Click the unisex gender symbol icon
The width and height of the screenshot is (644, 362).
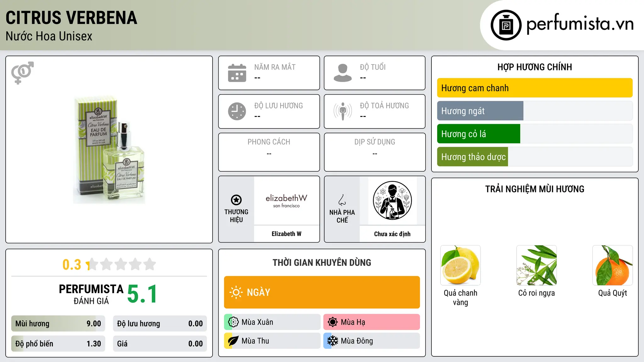22,73
